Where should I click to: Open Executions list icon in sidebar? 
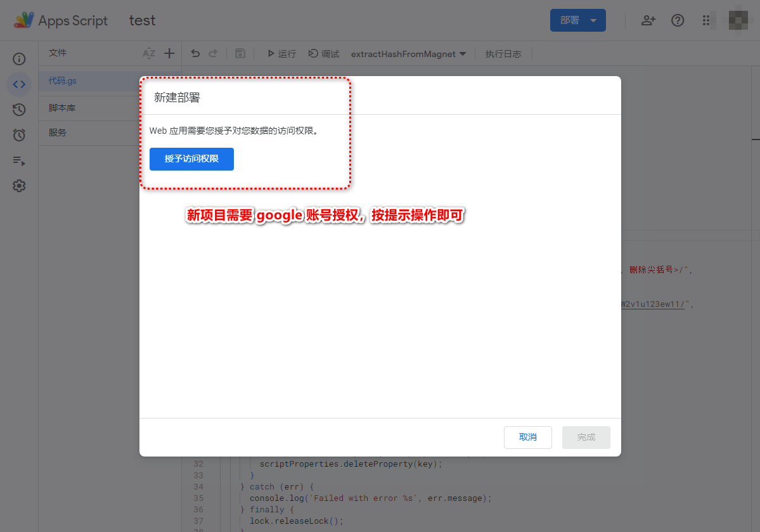pos(19,160)
